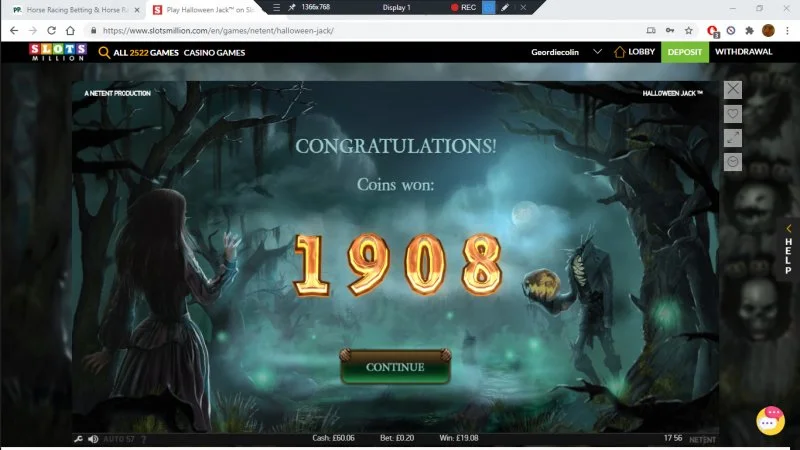Click the blocked-circle extension icon
The width and height of the screenshot is (800, 450).
click(x=731, y=31)
